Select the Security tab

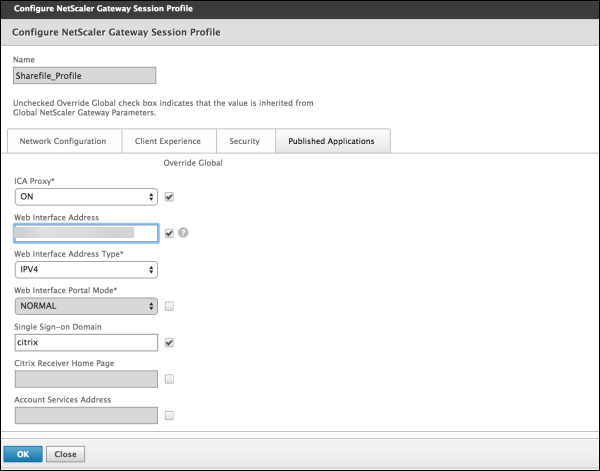point(244,142)
